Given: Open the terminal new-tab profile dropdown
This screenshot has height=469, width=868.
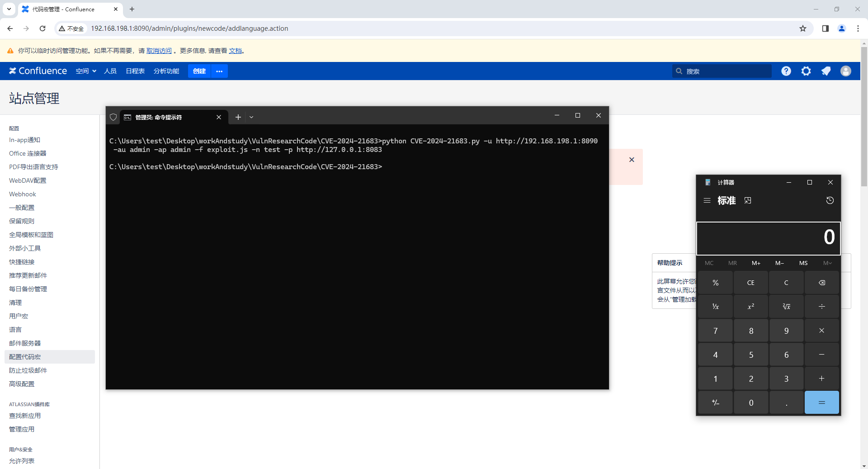Looking at the screenshot, I should click(x=251, y=117).
